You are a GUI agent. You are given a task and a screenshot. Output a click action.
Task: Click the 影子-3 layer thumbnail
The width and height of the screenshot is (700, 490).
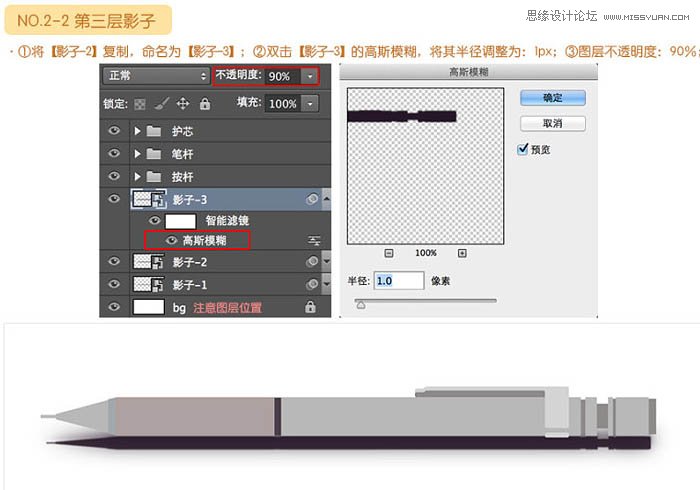tap(149, 199)
